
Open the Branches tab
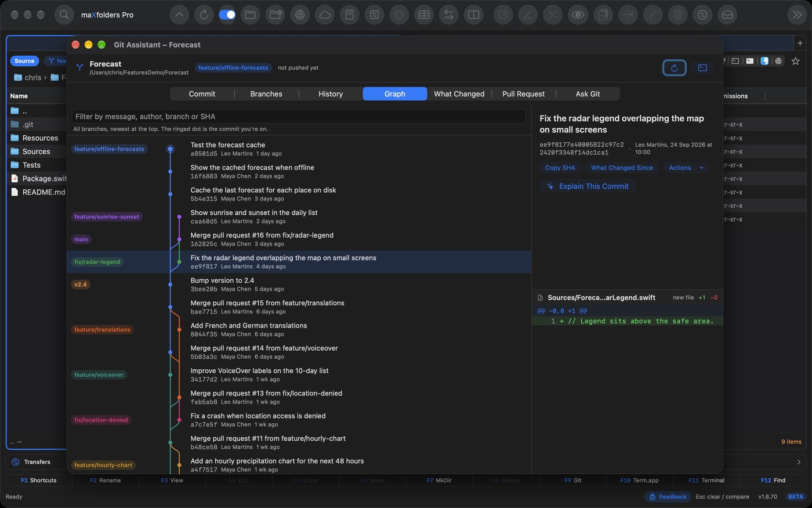pos(266,94)
